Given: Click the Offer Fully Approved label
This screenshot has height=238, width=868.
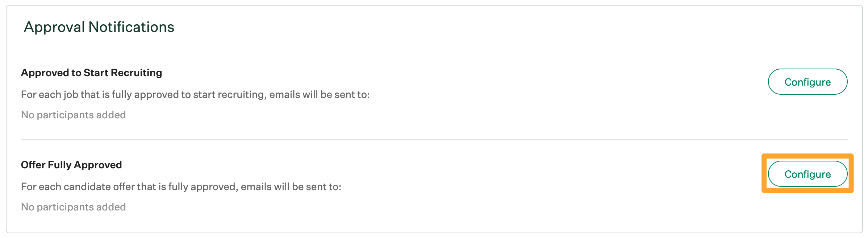Looking at the screenshot, I should pyautogui.click(x=71, y=164).
